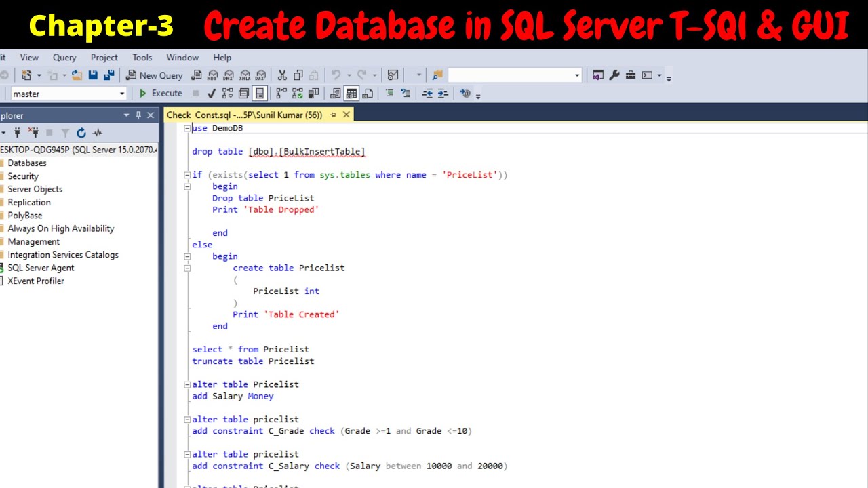Open Object Explorer window position dropdown
This screenshot has width=868, height=488.
point(126,115)
